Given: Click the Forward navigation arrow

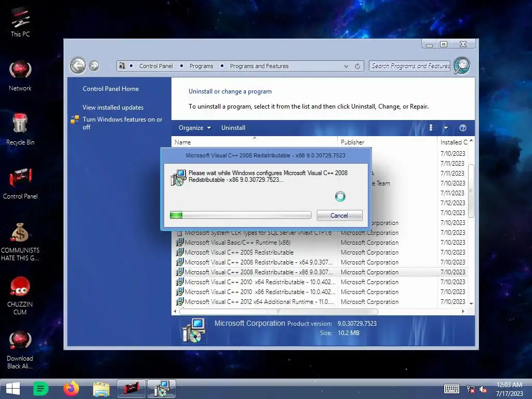Looking at the screenshot, I should [x=94, y=66].
